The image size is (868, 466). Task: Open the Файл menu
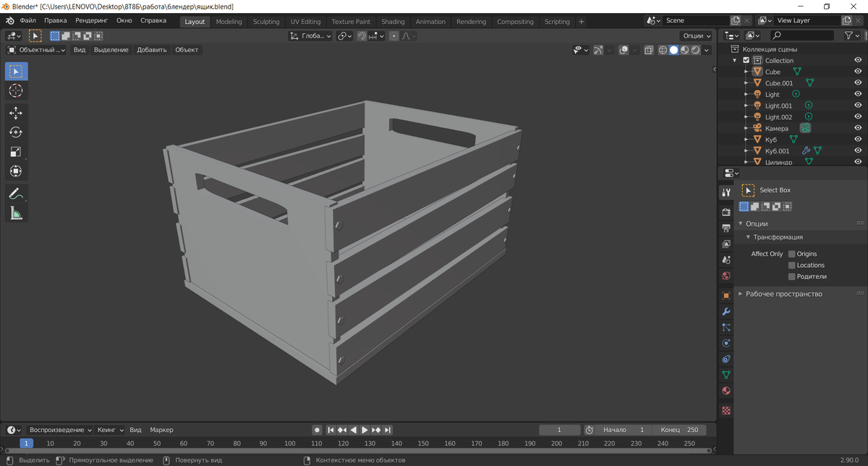(28, 21)
